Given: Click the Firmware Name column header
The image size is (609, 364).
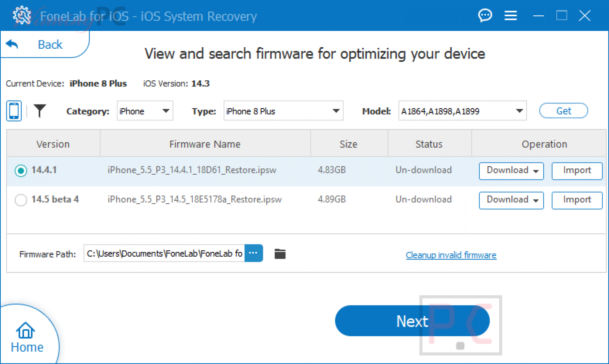Looking at the screenshot, I should point(205,144).
